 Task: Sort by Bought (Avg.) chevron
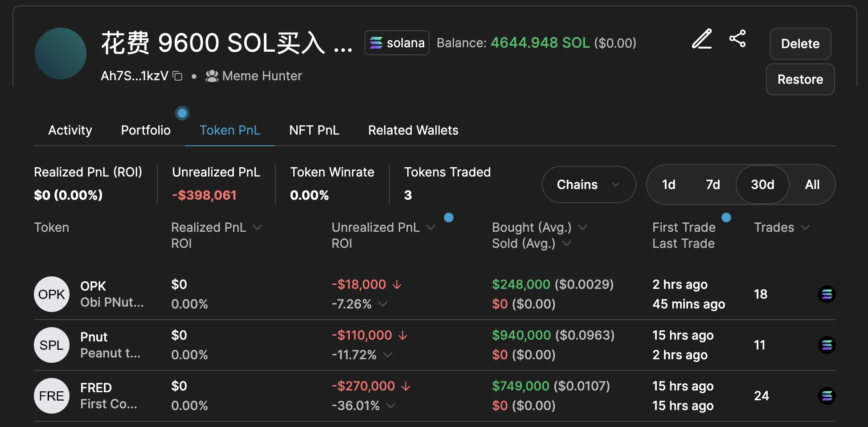(583, 227)
